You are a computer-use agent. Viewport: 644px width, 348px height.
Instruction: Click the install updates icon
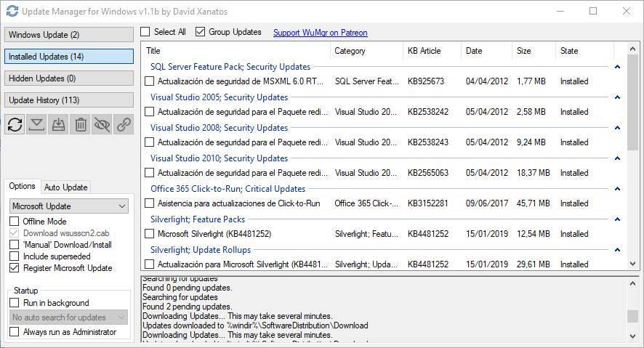58,124
